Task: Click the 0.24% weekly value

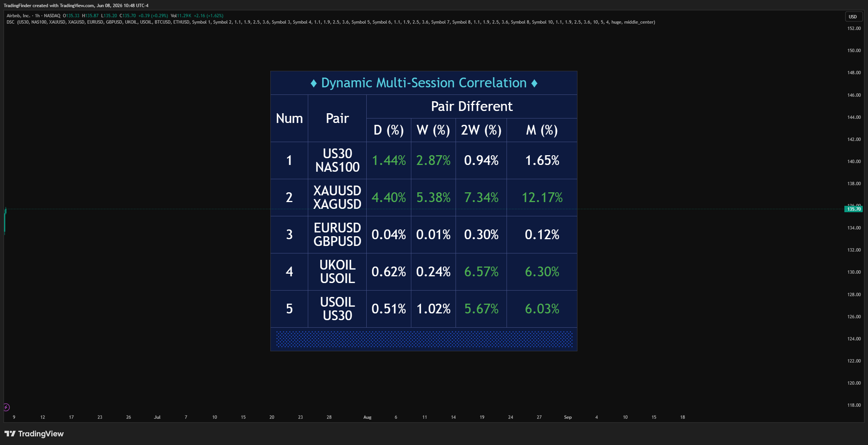Action: [433, 272]
